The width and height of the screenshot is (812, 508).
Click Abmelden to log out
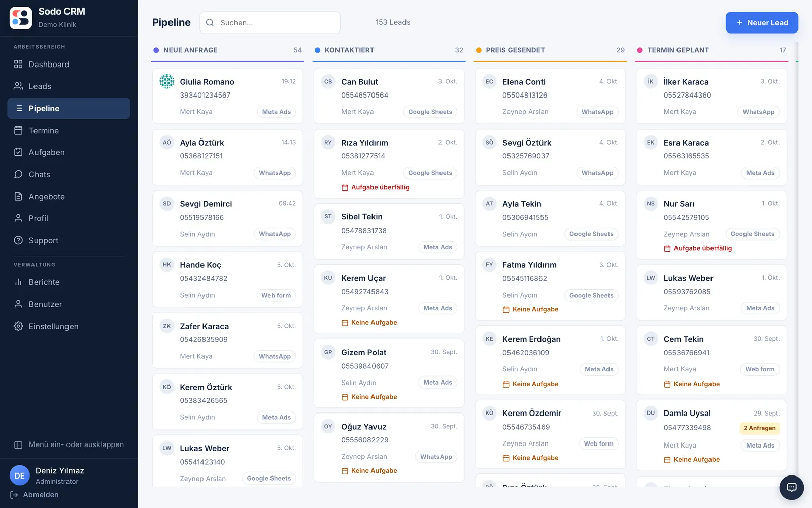pos(35,495)
